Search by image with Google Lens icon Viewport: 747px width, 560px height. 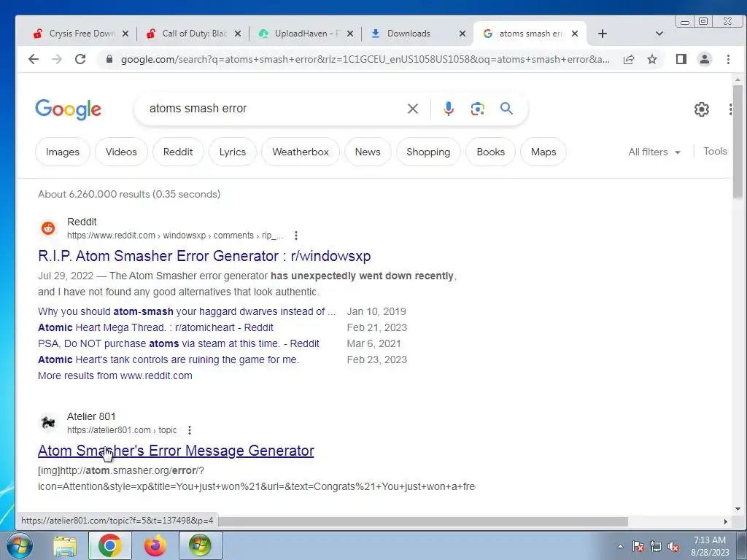pos(477,109)
